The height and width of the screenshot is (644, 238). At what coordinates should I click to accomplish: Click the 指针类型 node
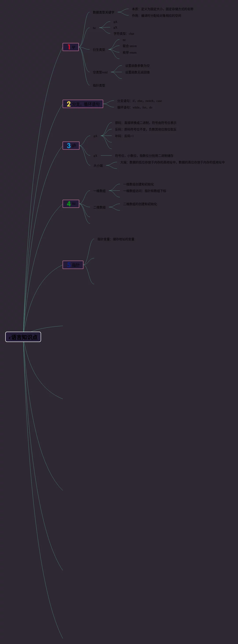99,85
